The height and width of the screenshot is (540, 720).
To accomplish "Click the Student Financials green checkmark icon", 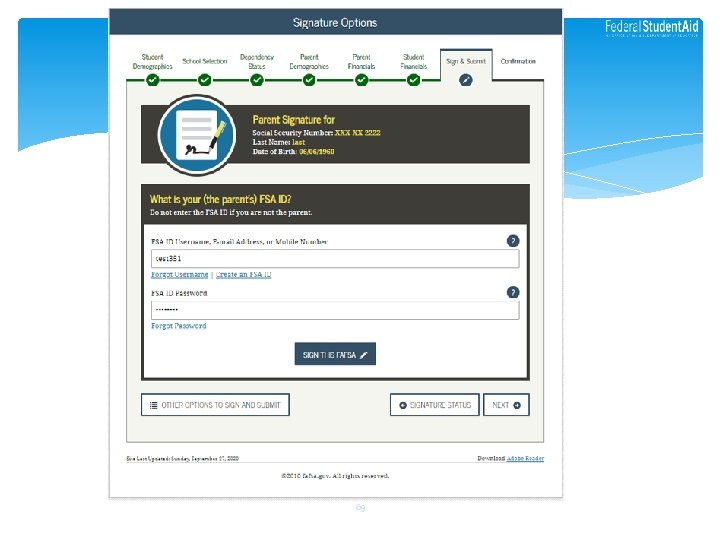I will (414, 80).
